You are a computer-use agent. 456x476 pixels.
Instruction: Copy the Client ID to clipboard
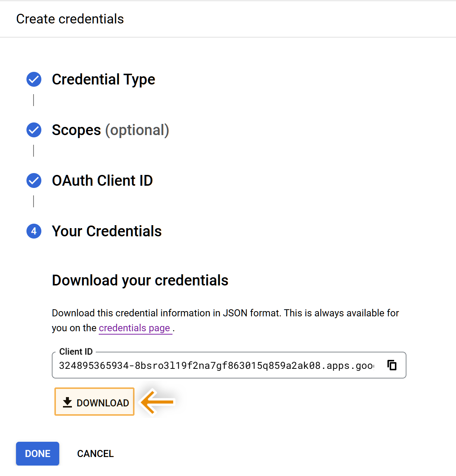click(x=392, y=365)
